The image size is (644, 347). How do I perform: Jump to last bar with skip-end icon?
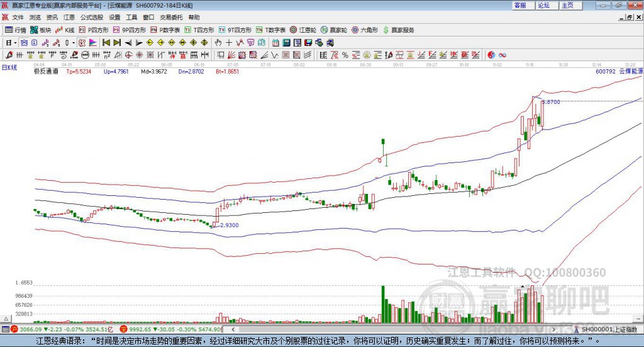(117, 43)
